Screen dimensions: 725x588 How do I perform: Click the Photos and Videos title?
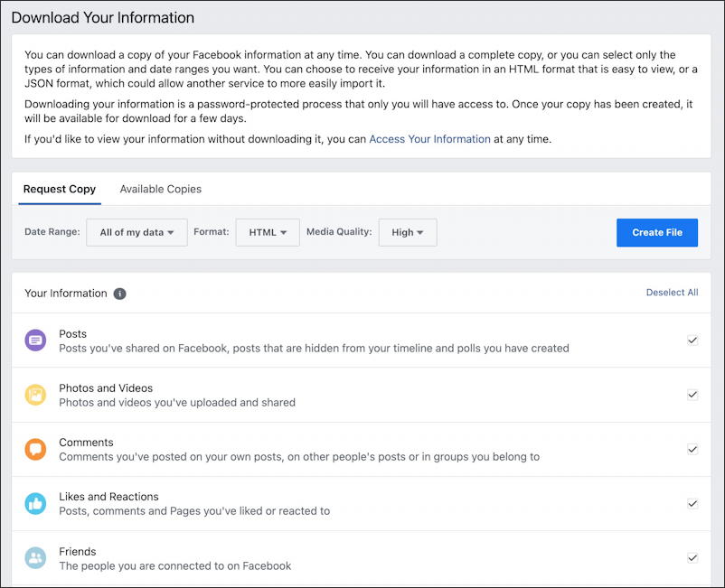106,388
